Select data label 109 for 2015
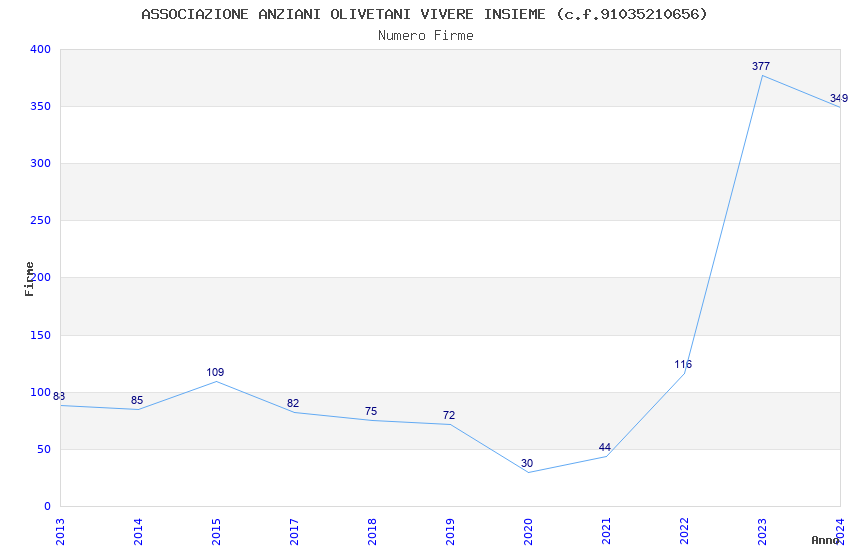The image size is (850, 550). click(215, 372)
